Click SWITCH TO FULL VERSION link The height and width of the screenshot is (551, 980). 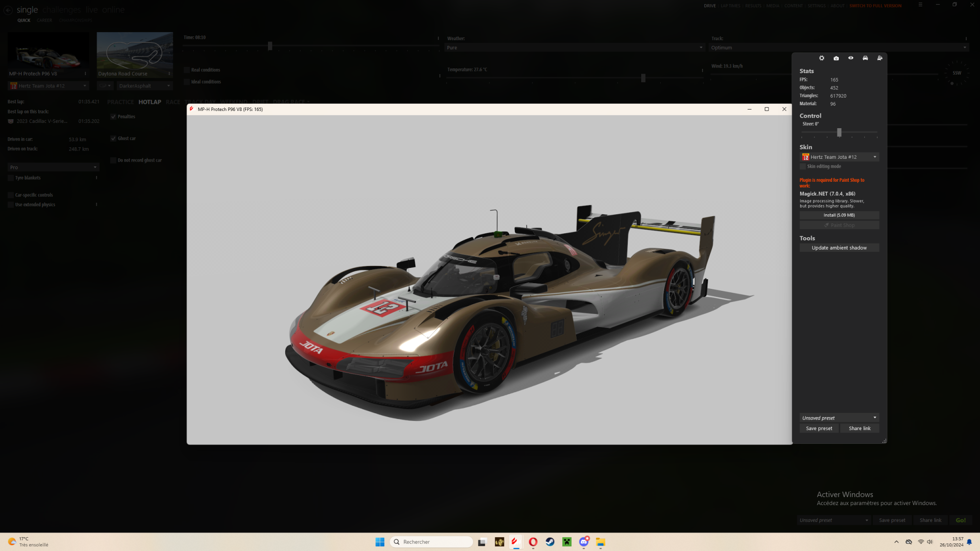[x=876, y=6]
